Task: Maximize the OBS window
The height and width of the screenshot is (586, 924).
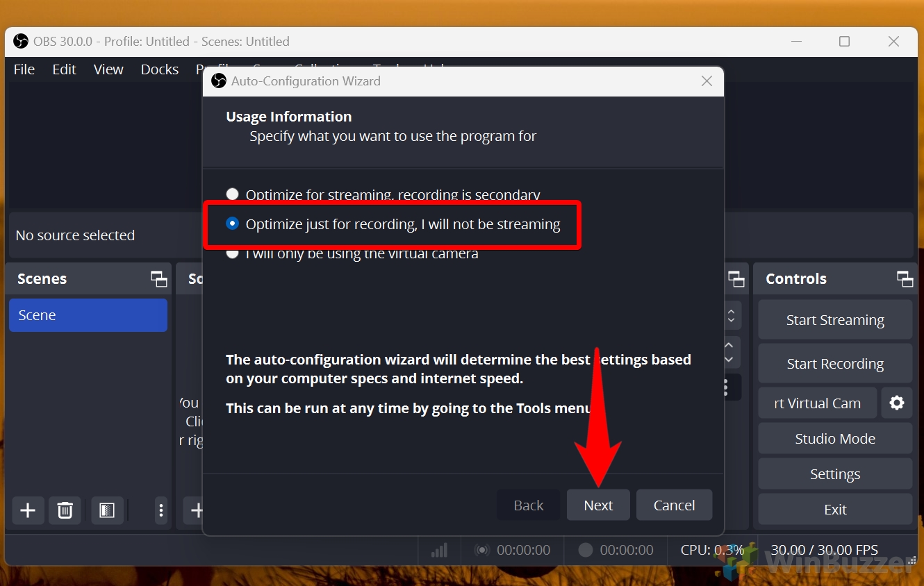Action: 844,42
